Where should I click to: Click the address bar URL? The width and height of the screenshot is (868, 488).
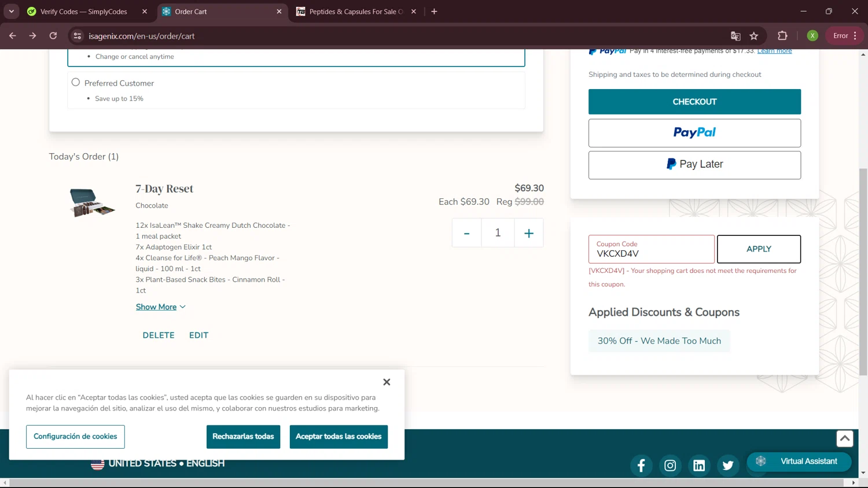tap(142, 36)
